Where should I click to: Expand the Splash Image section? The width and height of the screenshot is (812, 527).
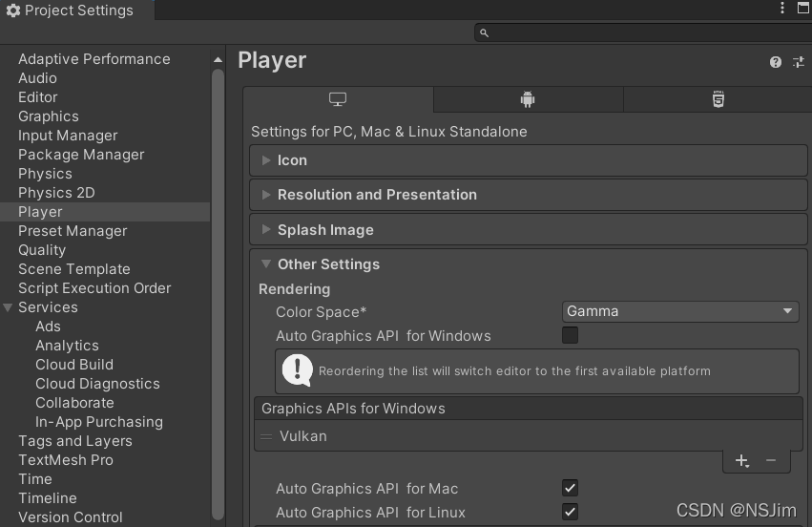325,230
